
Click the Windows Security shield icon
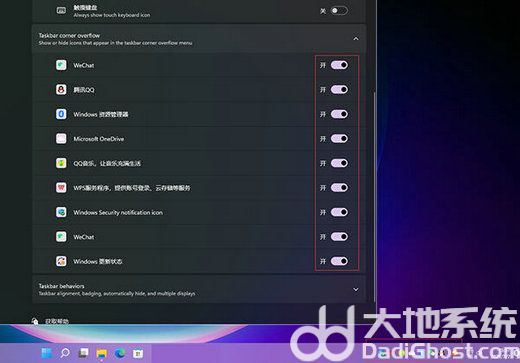61,212
